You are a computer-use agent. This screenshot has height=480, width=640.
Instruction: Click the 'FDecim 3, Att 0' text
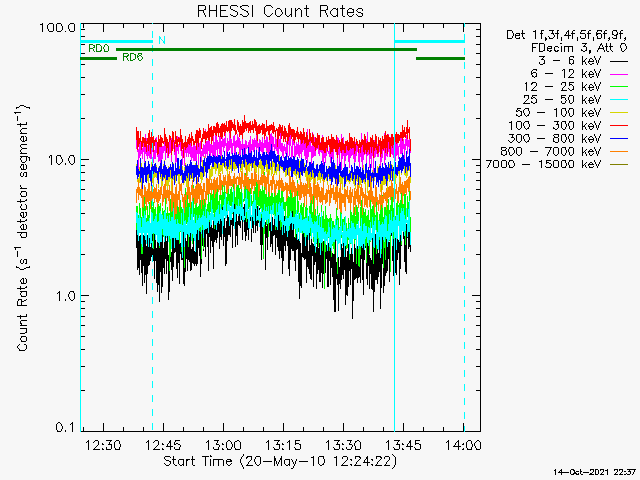(x=579, y=48)
